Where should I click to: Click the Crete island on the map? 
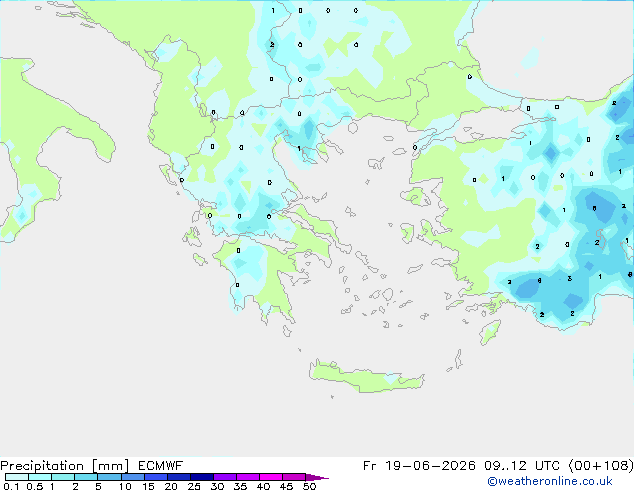[366, 376]
